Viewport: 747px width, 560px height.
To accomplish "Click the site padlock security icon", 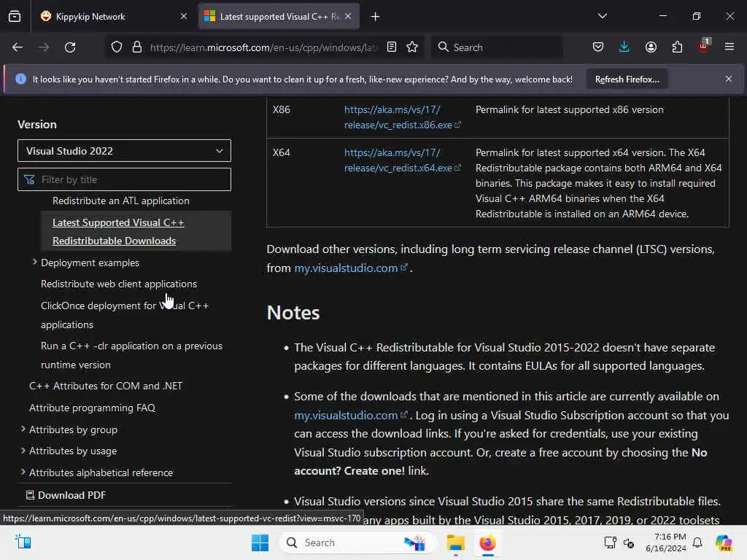I will (137, 47).
